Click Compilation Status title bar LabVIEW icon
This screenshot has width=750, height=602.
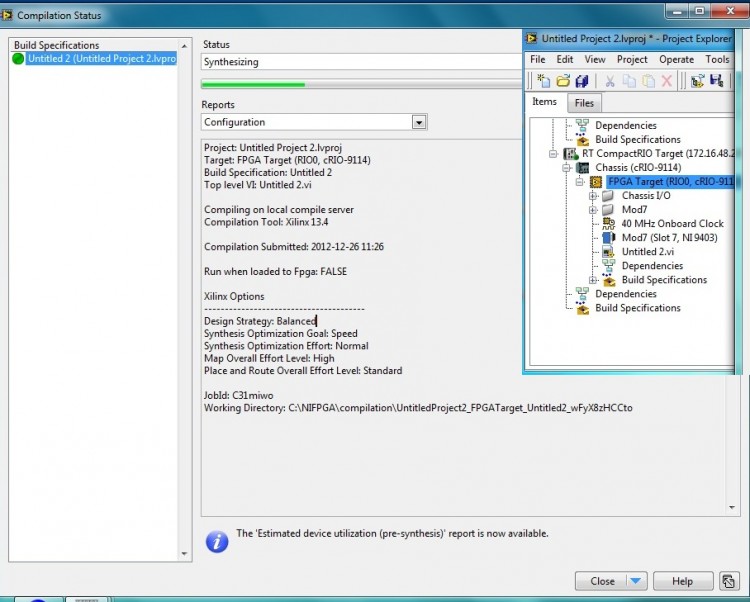pos(6,15)
